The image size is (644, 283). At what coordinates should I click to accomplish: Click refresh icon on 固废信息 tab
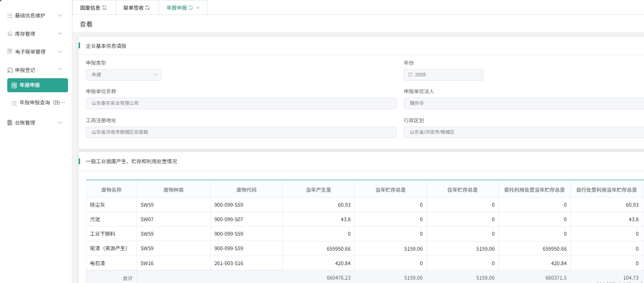pos(104,8)
